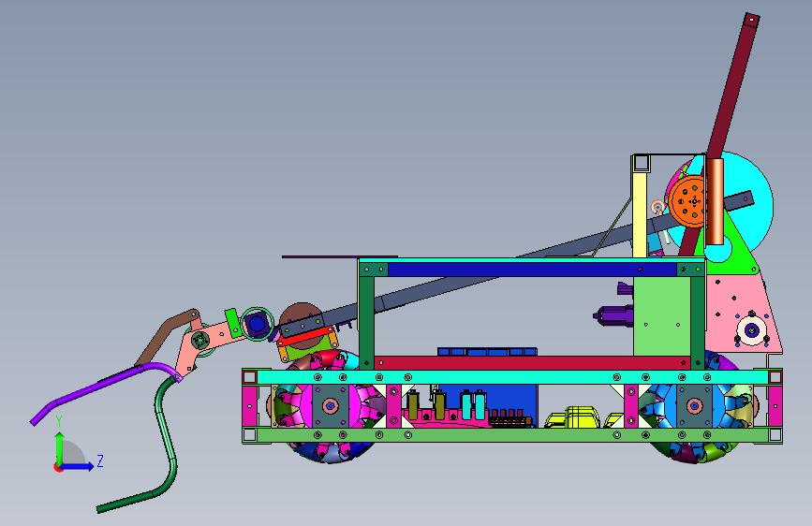Select the purple motor beside the green panel
Viewport: 812px width, 526px height.
tap(613, 315)
